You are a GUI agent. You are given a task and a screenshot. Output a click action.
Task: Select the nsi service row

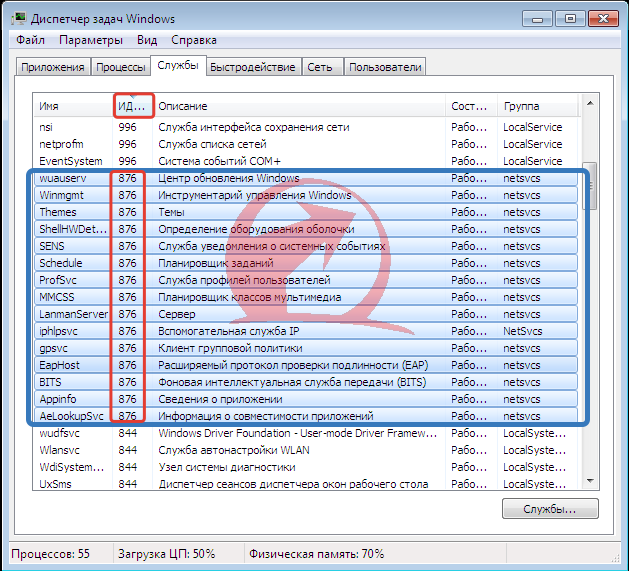coord(306,127)
